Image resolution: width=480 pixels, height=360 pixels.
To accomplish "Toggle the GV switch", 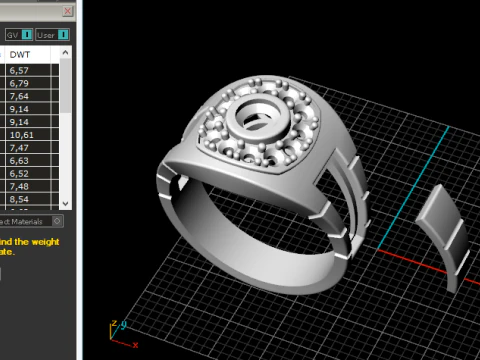I will click(x=19, y=35).
